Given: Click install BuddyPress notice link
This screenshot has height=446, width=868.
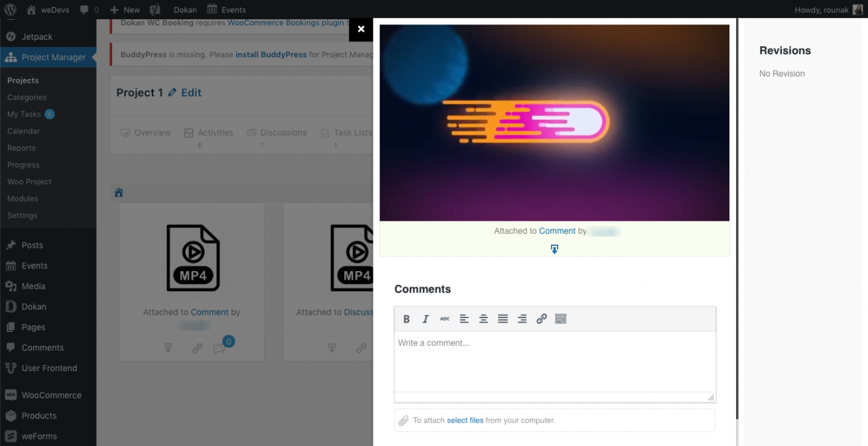Looking at the screenshot, I should tap(271, 54).
